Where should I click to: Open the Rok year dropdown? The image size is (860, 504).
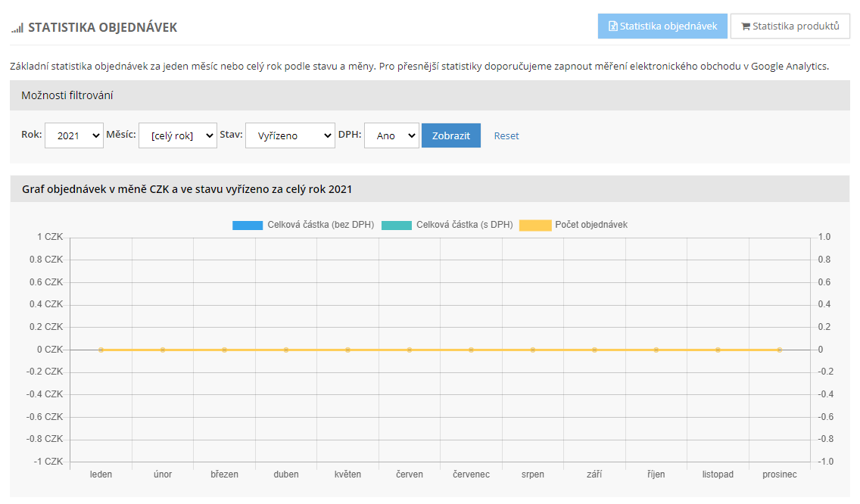(x=74, y=135)
